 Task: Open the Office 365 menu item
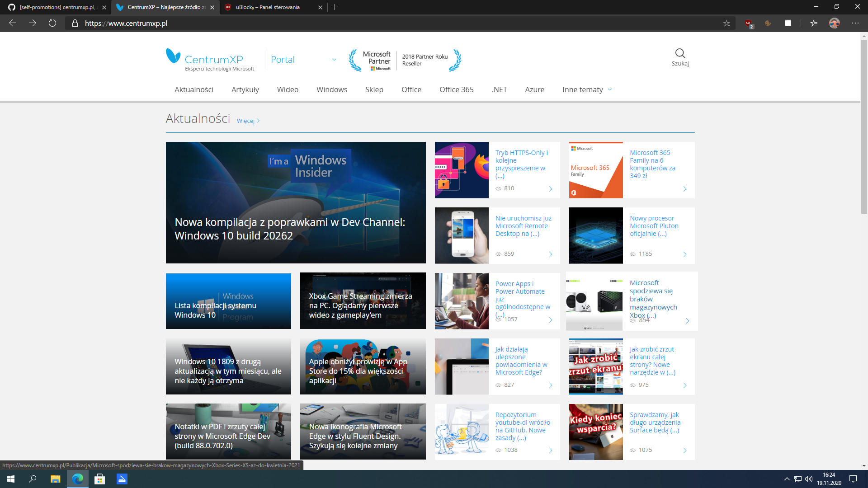[x=457, y=89]
